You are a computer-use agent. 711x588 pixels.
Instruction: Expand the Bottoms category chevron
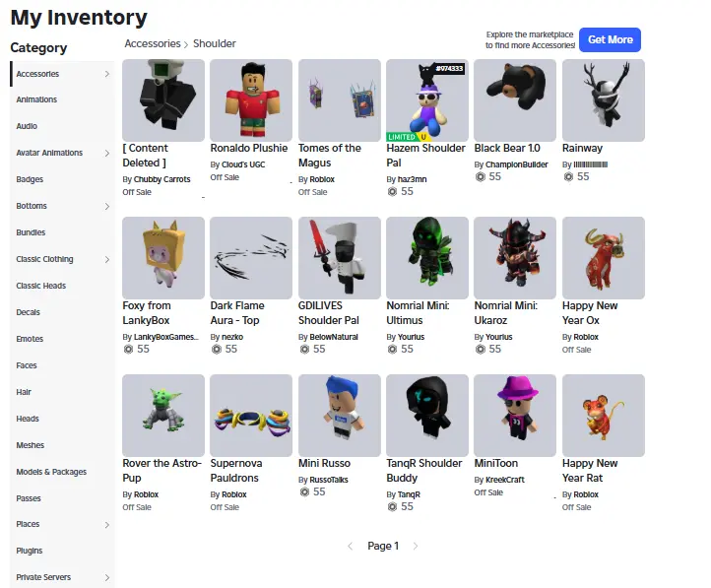tap(107, 206)
